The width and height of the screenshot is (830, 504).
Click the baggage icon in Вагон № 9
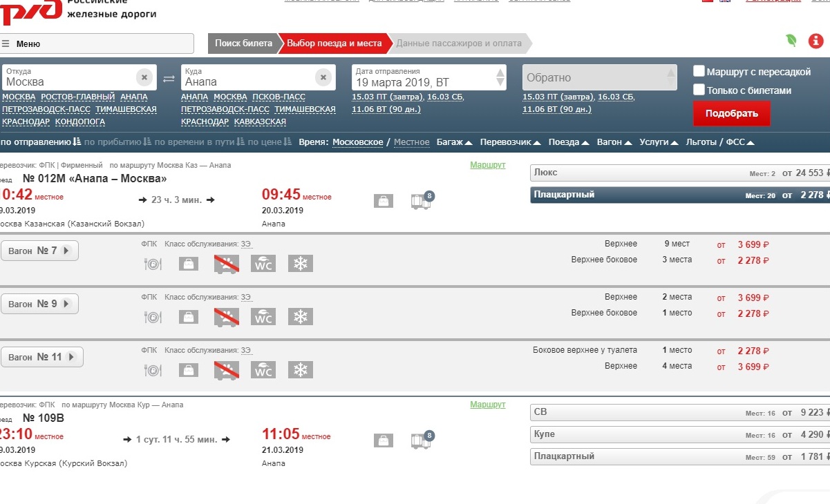pyautogui.click(x=187, y=317)
